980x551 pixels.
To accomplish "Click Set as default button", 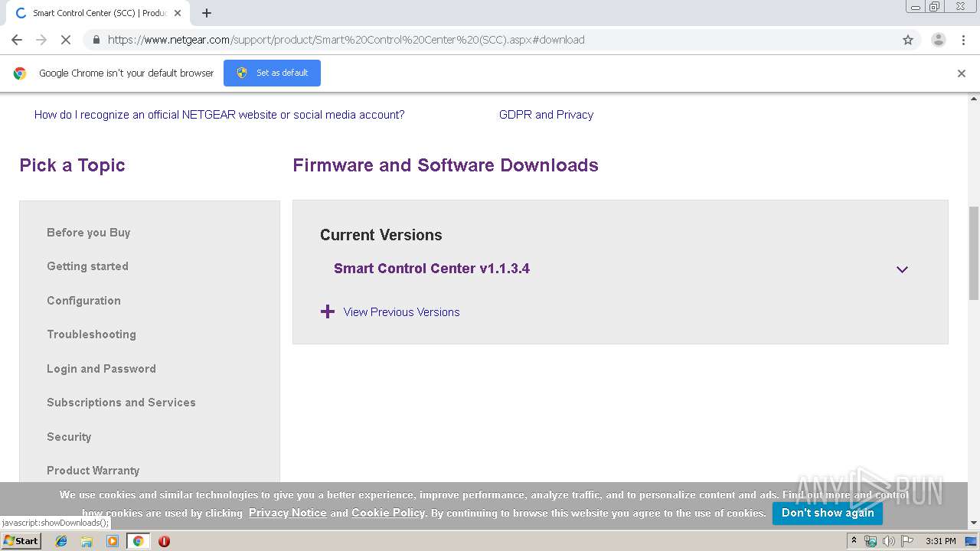I will pos(272,73).
